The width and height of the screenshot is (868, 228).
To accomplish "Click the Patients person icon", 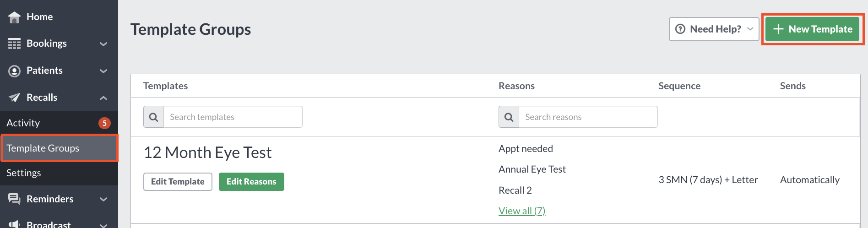I will pos(14,71).
